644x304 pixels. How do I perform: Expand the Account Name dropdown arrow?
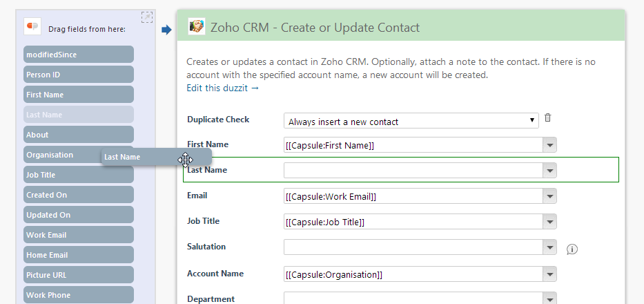click(550, 274)
